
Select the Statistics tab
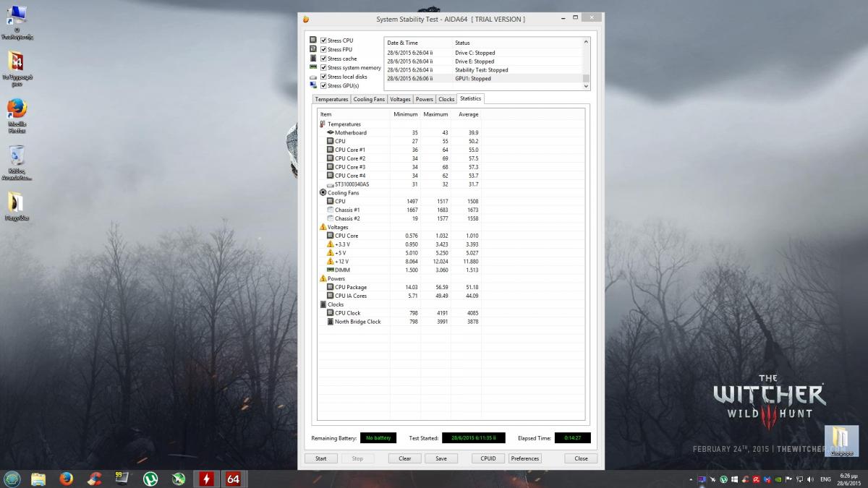(470, 98)
